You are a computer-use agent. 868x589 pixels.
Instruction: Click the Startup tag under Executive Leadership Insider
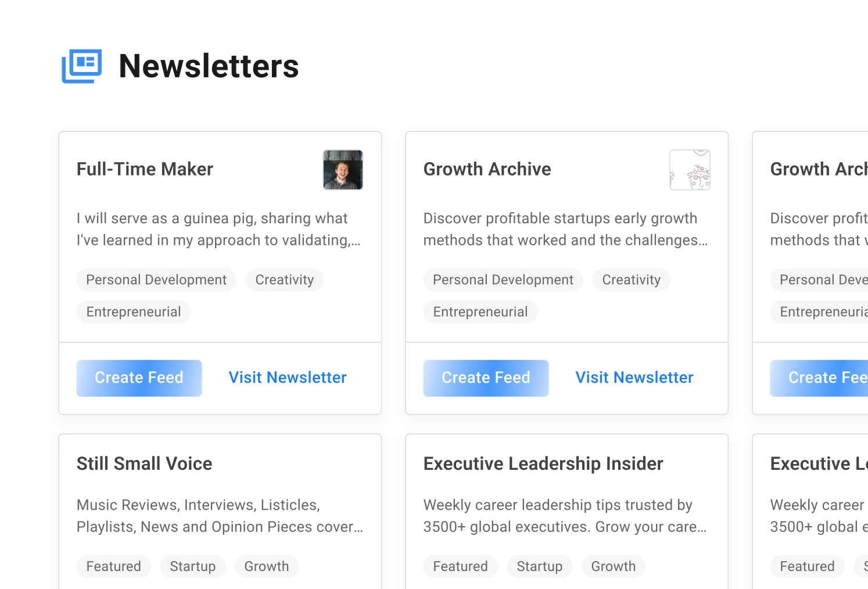(539, 566)
